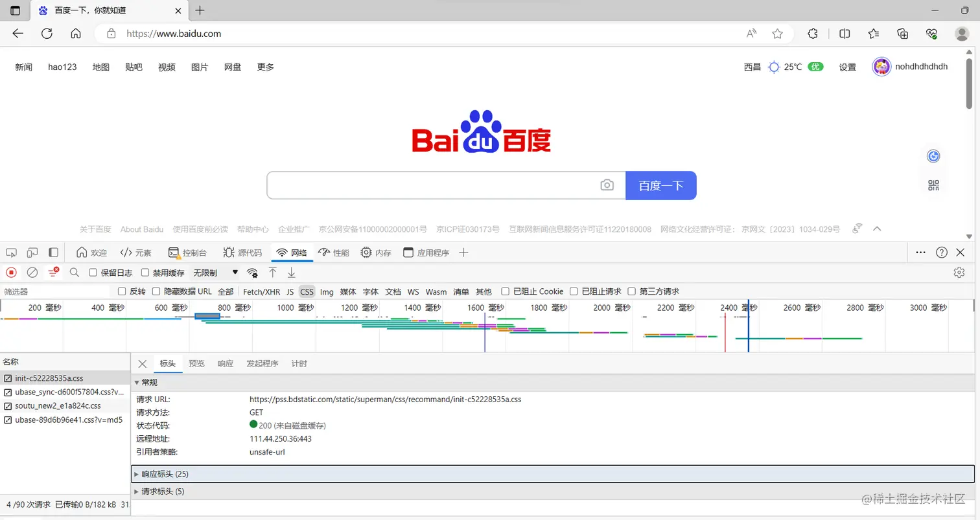
Task: Open new browser tab plus
Action: [200, 10]
